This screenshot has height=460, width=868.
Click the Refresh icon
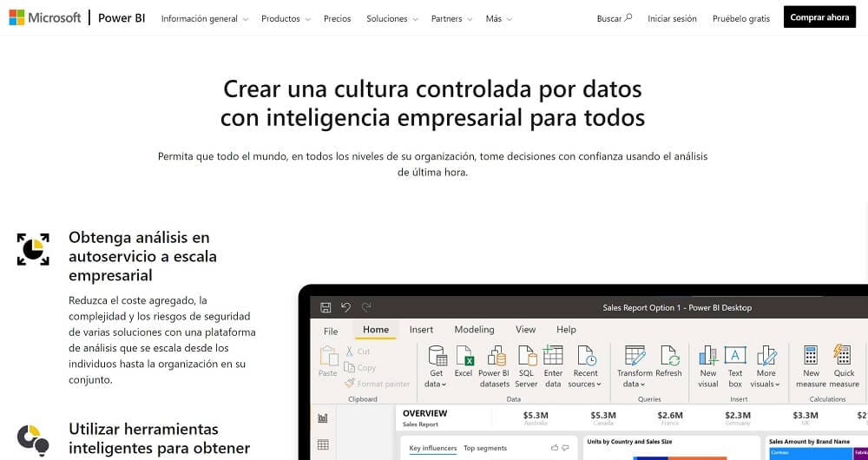tap(669, 356)
